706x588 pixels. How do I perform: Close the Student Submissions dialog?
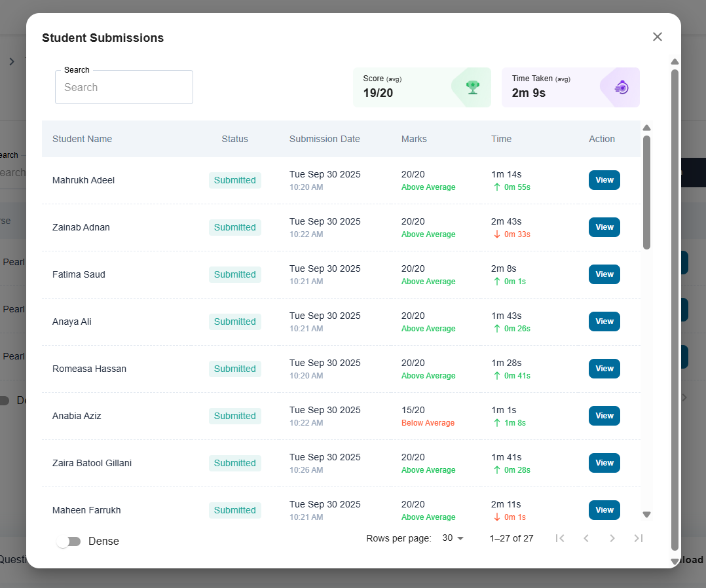(658, 37)
